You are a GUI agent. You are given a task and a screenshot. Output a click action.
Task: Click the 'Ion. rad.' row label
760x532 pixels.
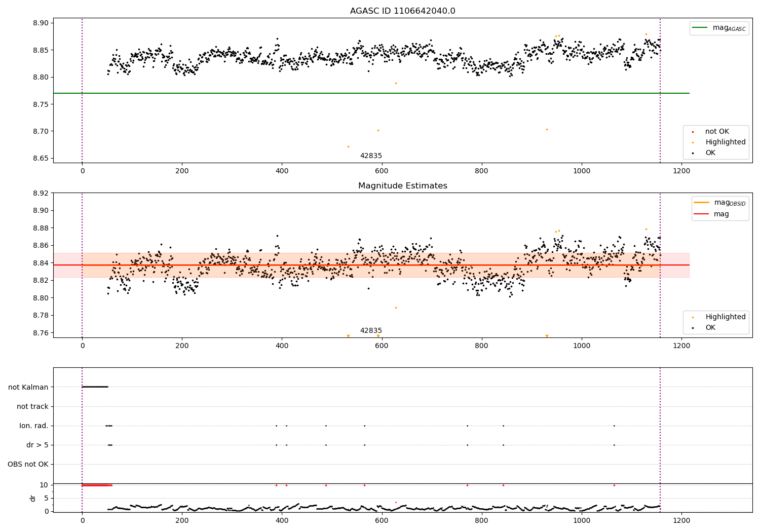[34, 426]
